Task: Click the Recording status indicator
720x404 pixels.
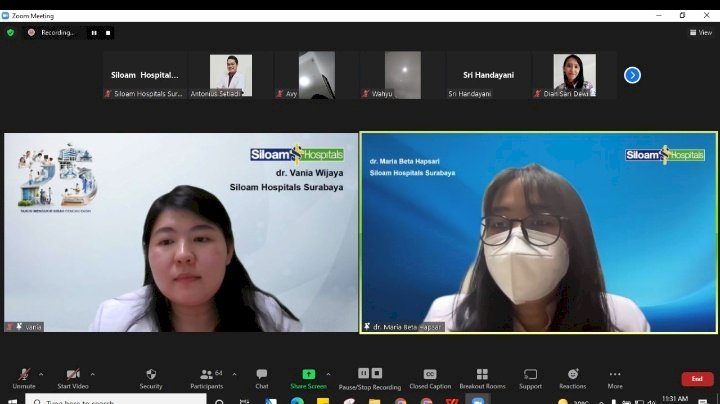Action: [x=52, y=33]
